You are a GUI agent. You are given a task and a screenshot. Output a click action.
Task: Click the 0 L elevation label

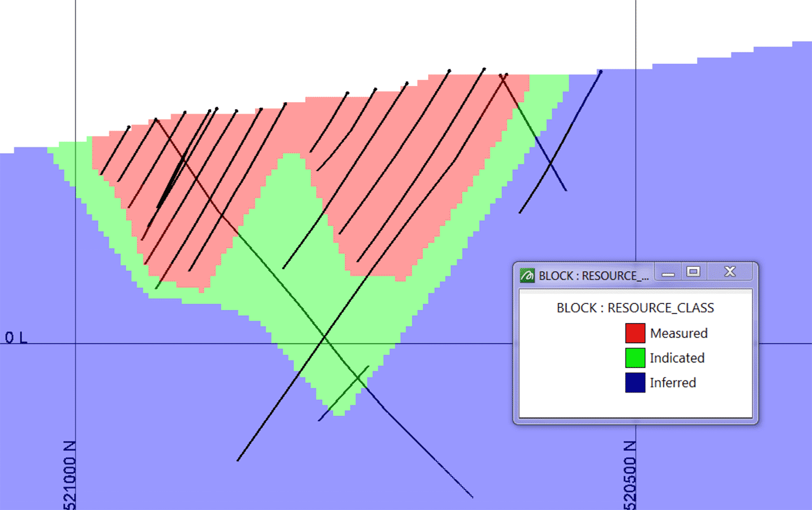[16, 338]
